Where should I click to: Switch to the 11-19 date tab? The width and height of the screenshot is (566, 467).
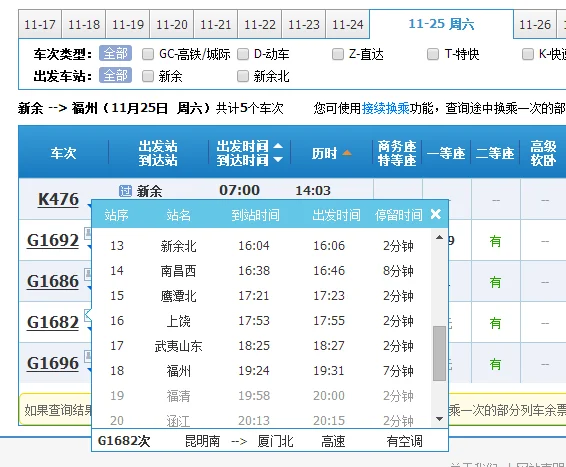128,24
